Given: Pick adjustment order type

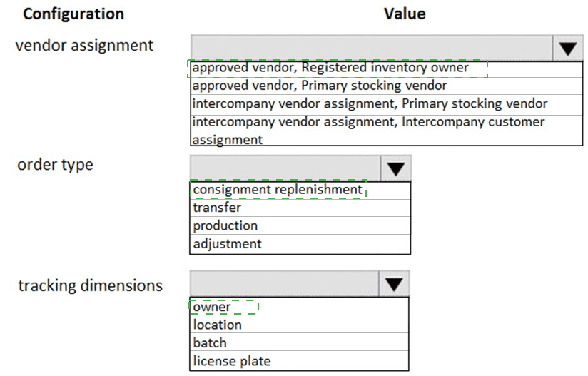Looking at the screenshot, I should [227, 244].
